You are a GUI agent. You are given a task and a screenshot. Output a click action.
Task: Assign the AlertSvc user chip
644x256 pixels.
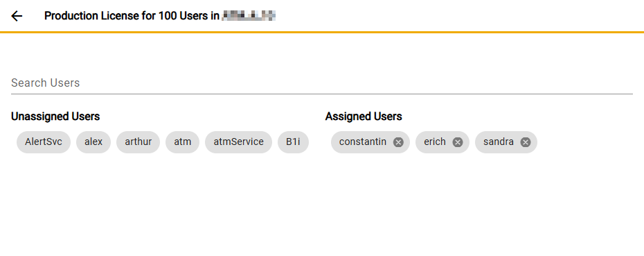(44, 142)
